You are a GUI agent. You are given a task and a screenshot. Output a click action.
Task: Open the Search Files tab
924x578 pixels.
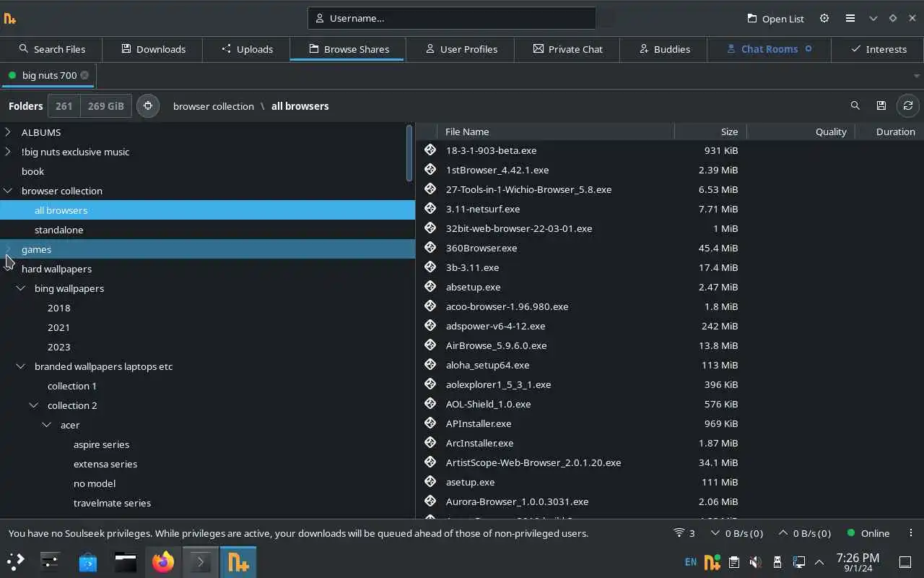51,49
